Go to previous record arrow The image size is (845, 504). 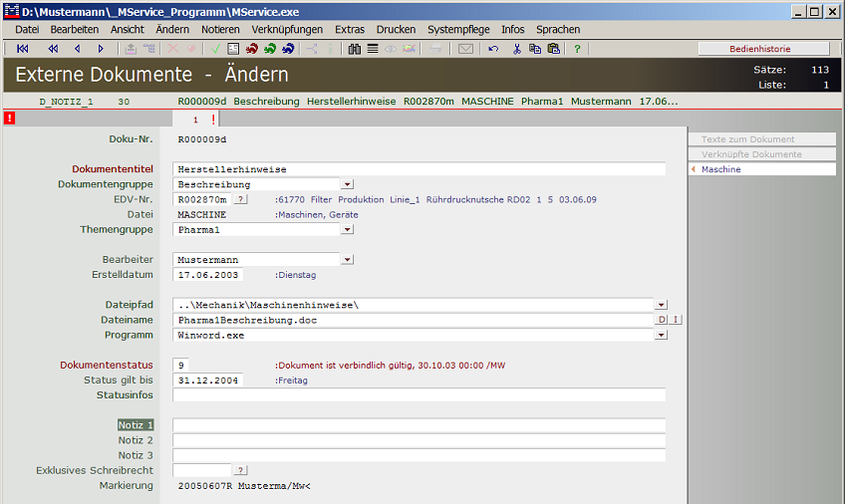tap(77, 49)
